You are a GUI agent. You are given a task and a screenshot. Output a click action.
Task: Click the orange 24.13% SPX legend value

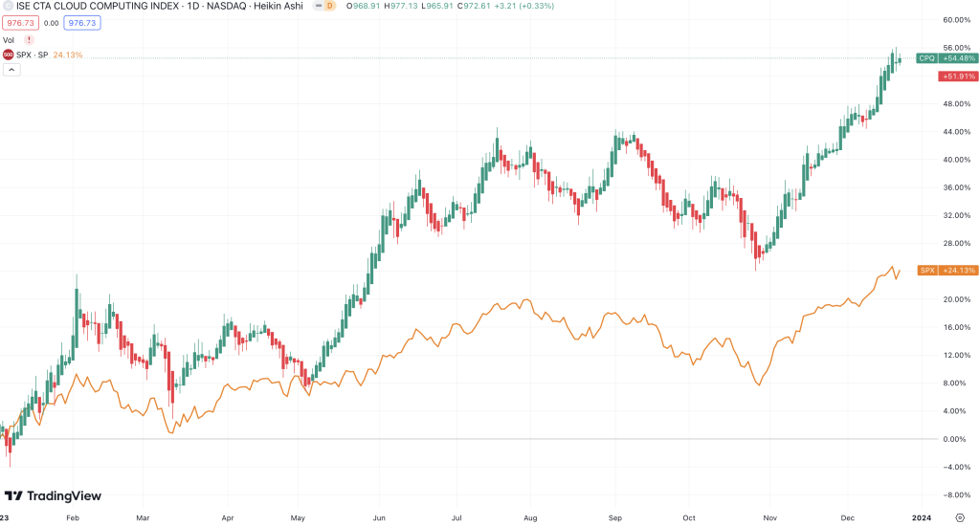point(68,55)
